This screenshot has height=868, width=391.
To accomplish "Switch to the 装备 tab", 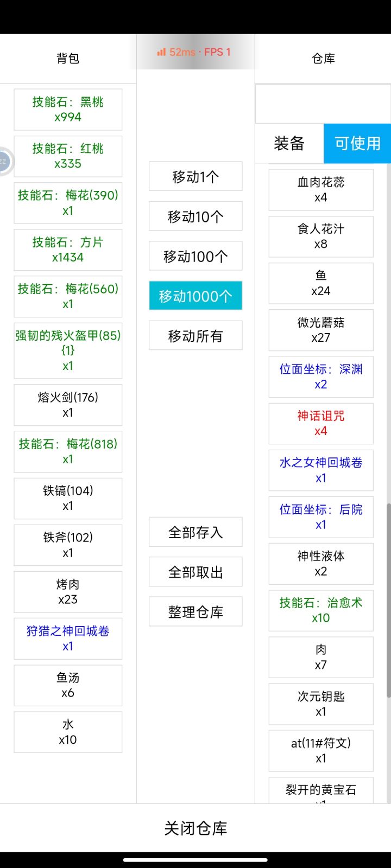I will (x=289, y=143).
